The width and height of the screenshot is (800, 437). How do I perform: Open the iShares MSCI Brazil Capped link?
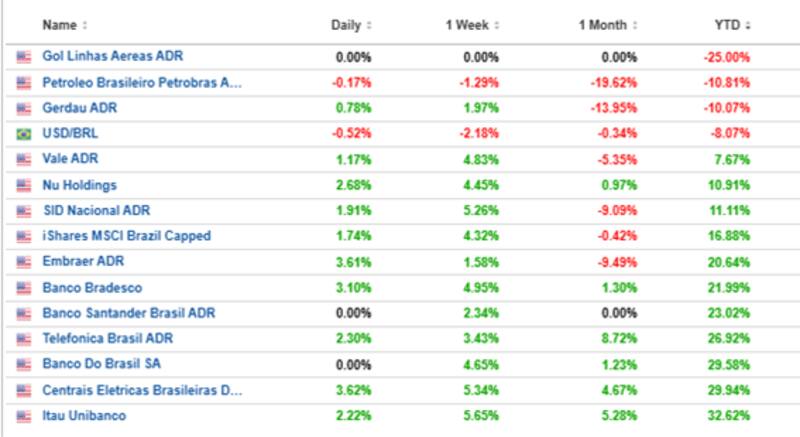(x=126, y=236)
